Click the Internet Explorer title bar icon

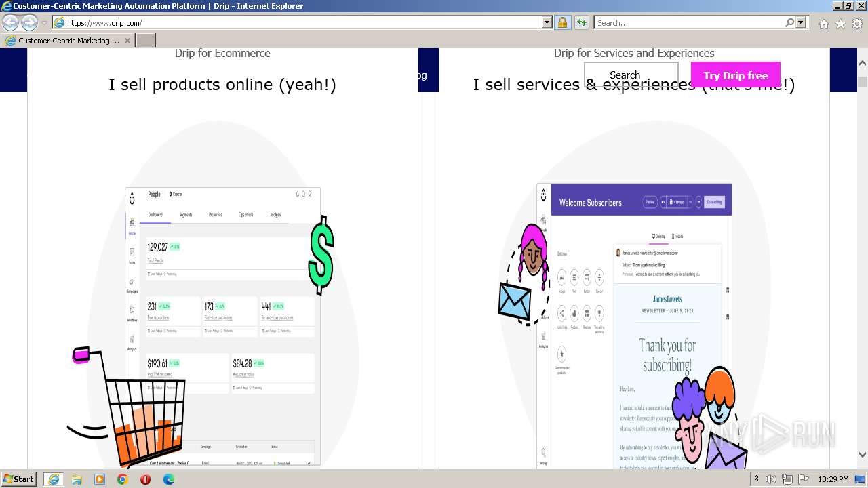tap(7, 6)
